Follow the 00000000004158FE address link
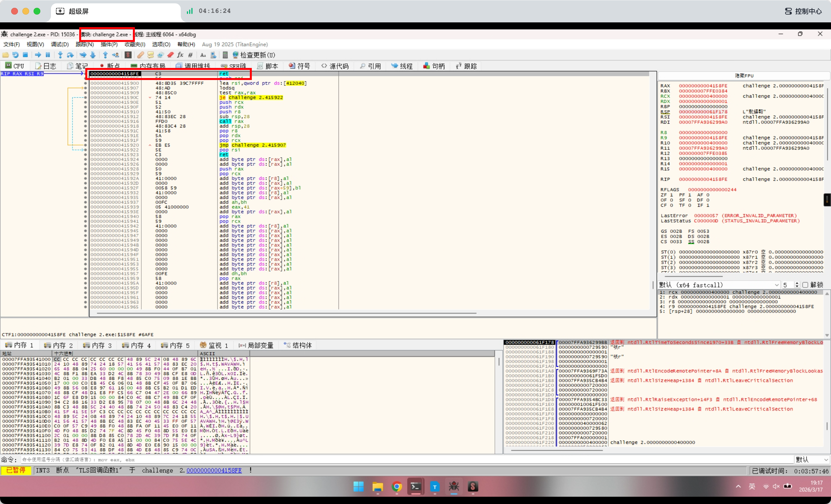The image size is (831, 504). (214, 470)
